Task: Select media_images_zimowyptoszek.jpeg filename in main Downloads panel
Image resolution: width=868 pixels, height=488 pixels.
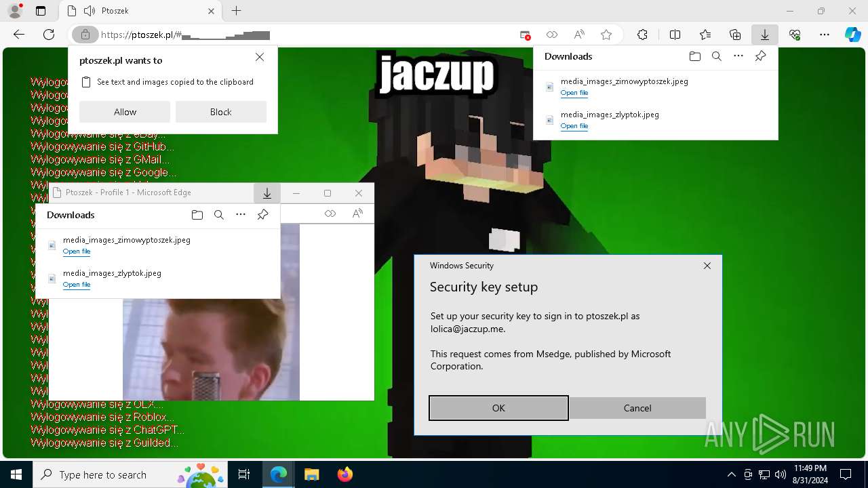Action: point(625,81)
